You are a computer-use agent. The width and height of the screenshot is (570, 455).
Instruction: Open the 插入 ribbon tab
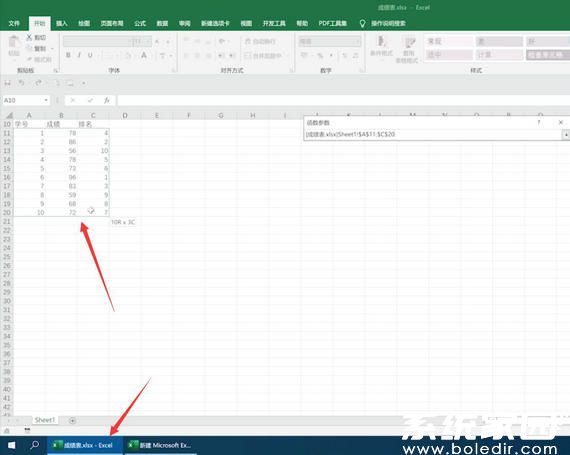(62, 23)
